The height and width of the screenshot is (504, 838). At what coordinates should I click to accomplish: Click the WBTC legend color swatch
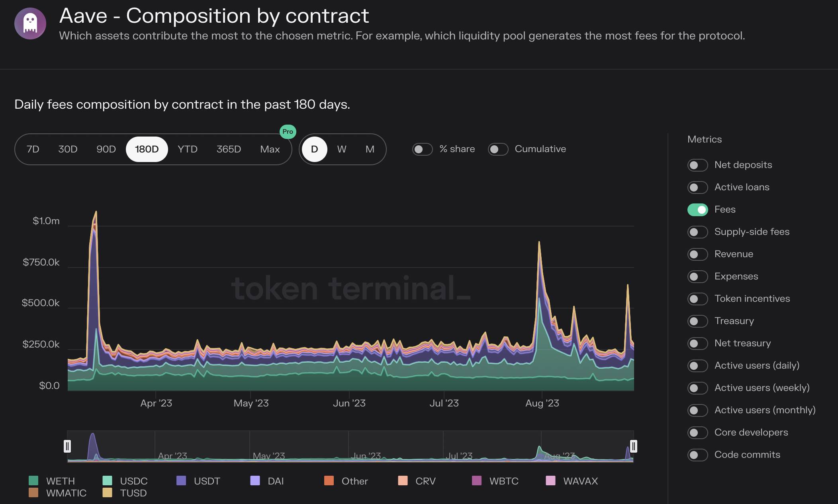[x=477, y=481]
